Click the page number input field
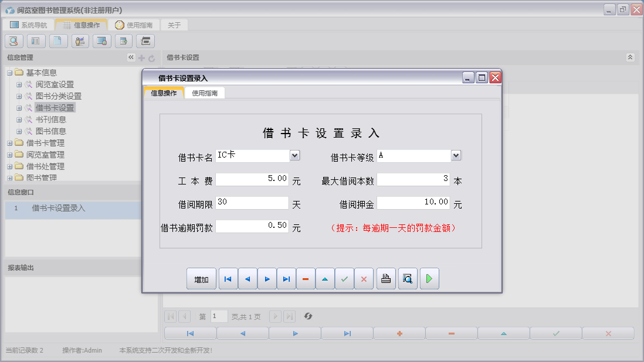The height and width of the screenshot is (362, 644). (219, 316)
